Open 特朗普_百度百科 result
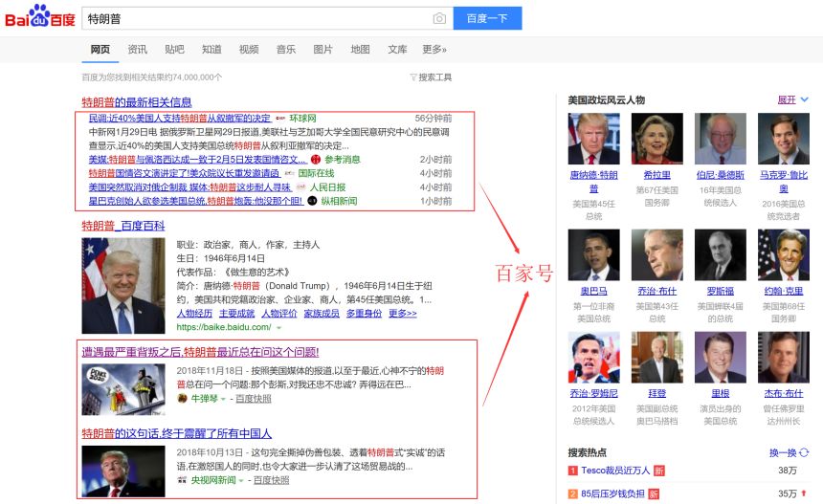Screen dimensions: 823x504 pos(122,226)
